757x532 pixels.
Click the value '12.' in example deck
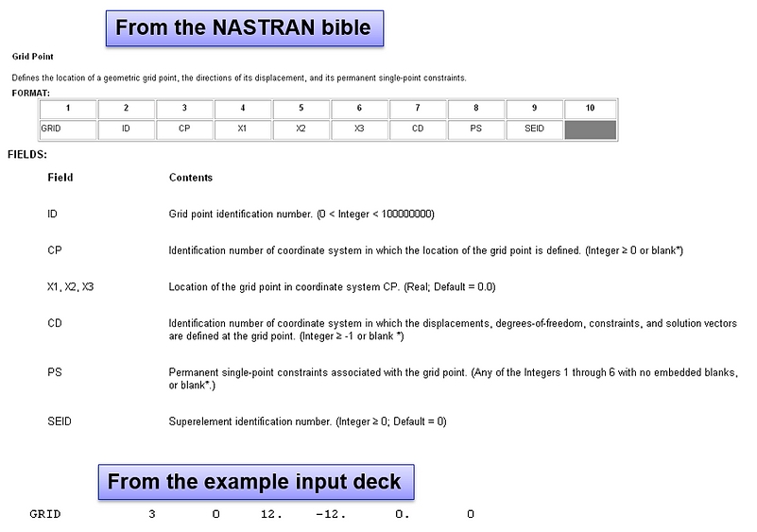[271, 514]
